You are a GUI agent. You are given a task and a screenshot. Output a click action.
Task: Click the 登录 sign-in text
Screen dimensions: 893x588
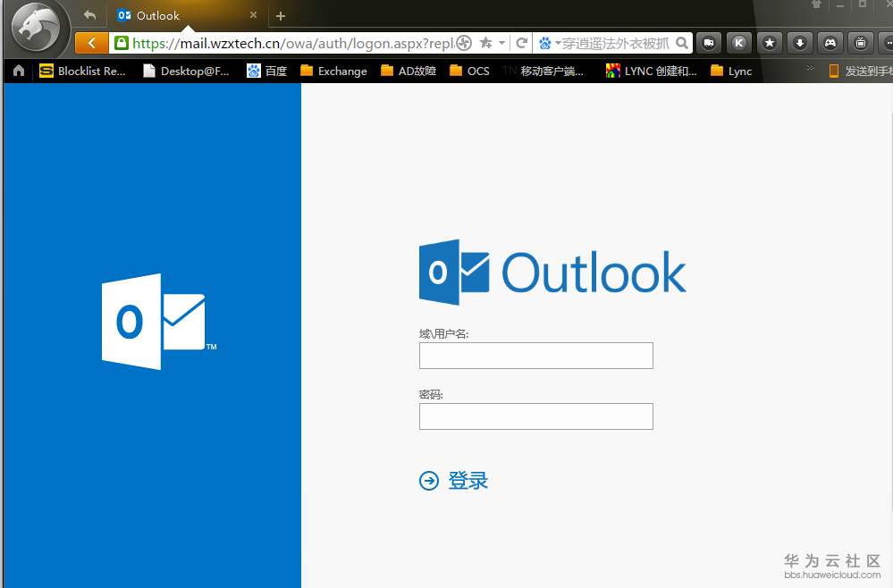tap(468, 481)
